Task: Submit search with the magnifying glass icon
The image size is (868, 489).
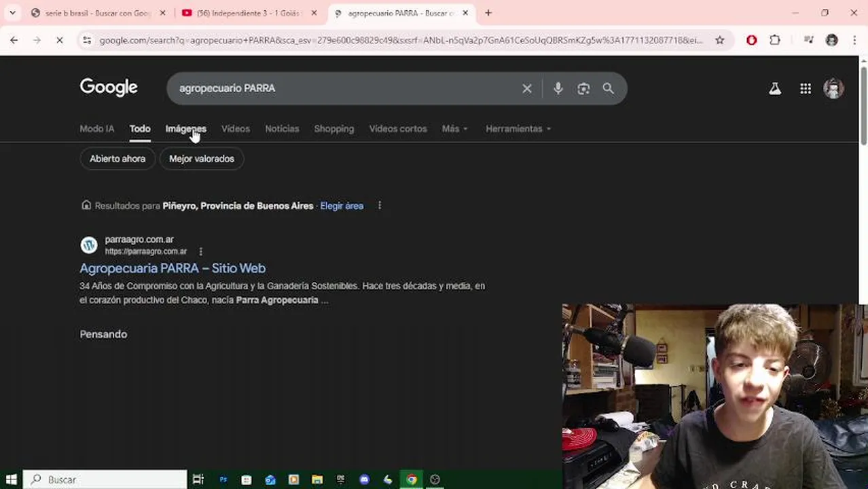Action: coord(609,88)
